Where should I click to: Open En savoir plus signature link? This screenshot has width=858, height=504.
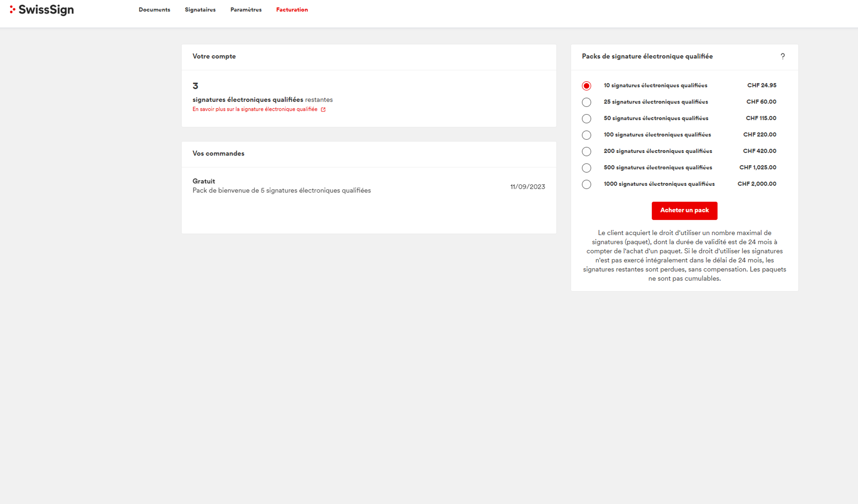pyautogui.click(x=255, y=109)
